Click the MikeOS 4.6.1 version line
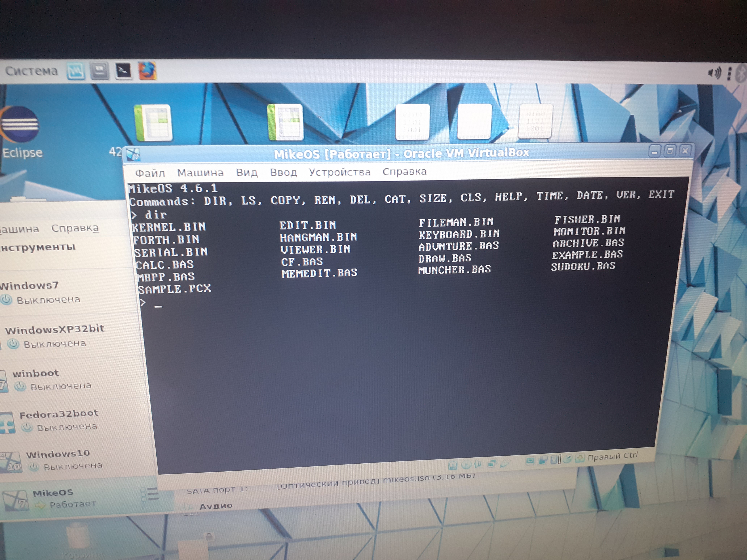This screenshot has height=560, width=747. pos(173,188)
